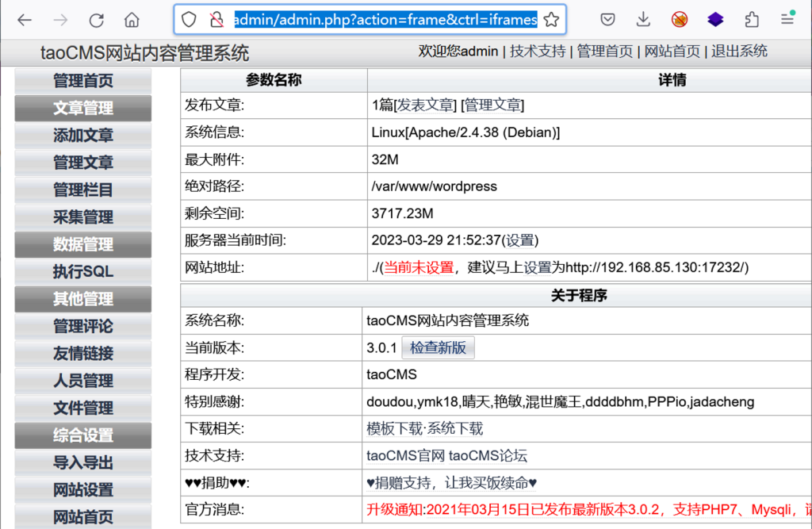
Task: Click the red 升级通知 upgrade notice
Action: pos(589,510)
